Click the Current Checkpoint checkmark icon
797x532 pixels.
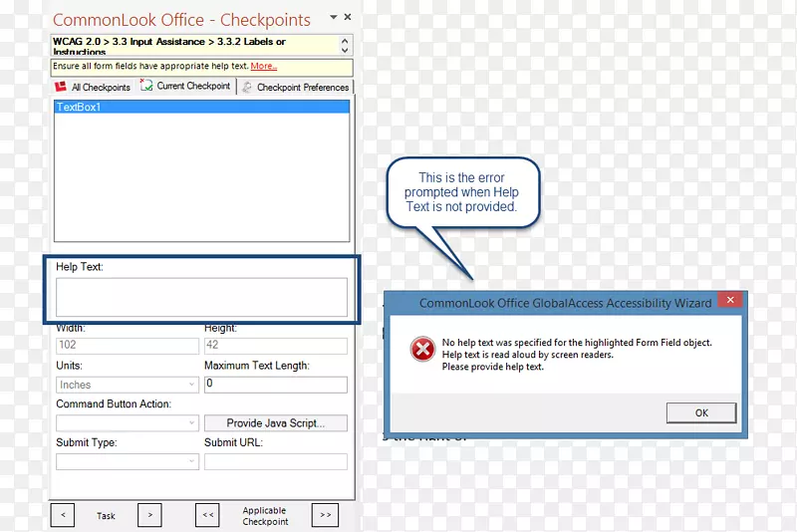[x=146, y=85]
